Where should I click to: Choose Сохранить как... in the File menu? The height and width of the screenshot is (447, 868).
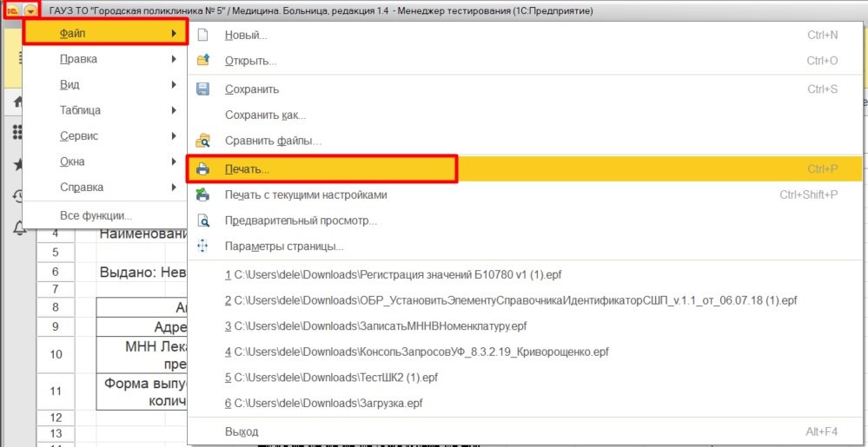(x=265, y=115)
